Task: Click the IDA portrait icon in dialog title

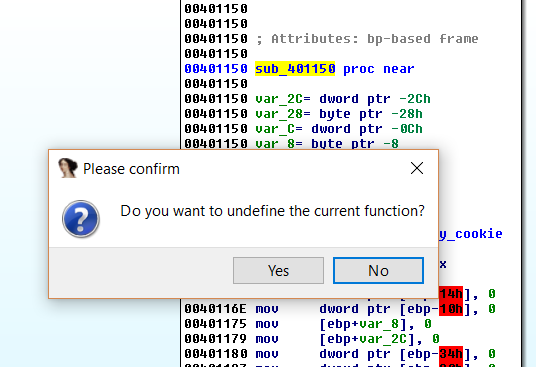Action: tap(68, 168)
